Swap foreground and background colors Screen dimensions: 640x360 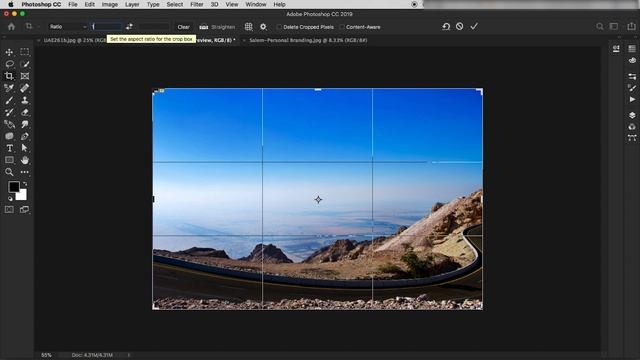[x=25, y=184]
